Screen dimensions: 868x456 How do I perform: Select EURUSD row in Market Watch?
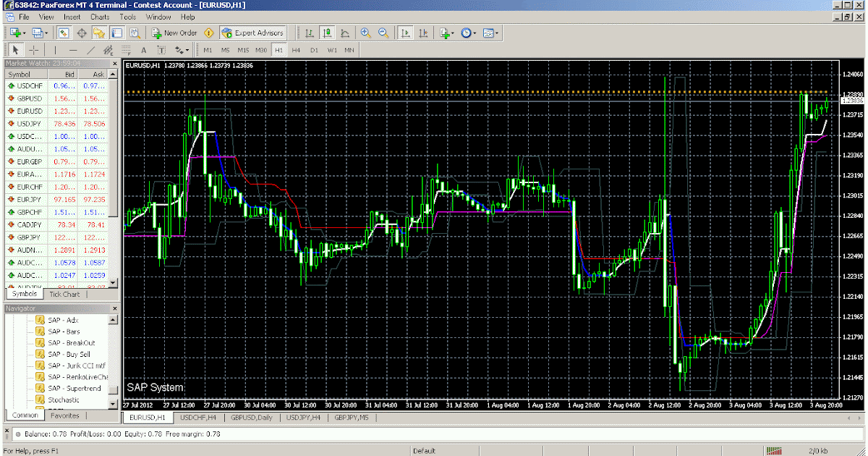[x=56, y=111]
